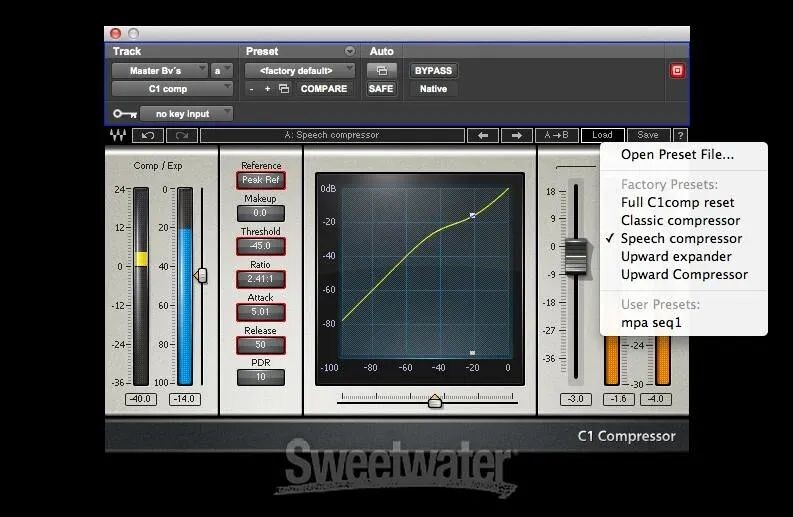Select Upward Compressor preset
793x517 pixels.
pyautogui.click(x=684, y=275)
